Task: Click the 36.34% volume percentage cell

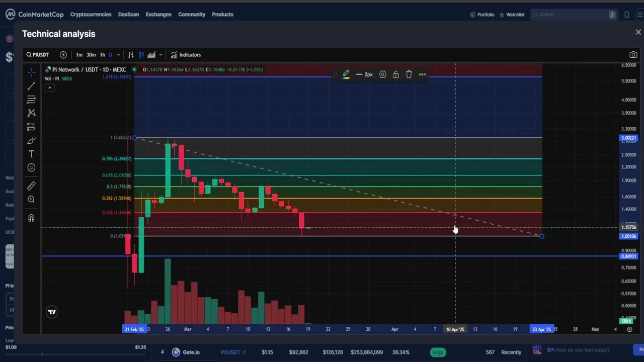Action: tap(400, 352)
